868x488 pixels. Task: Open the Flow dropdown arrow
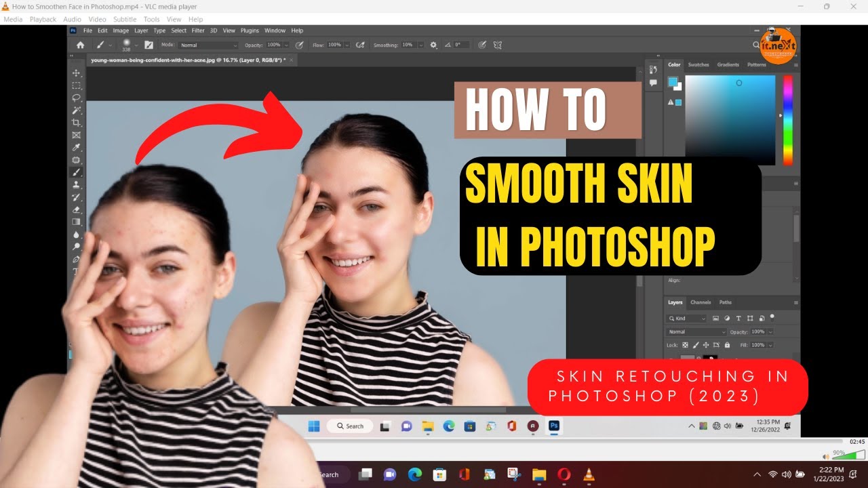pos(347,45)
